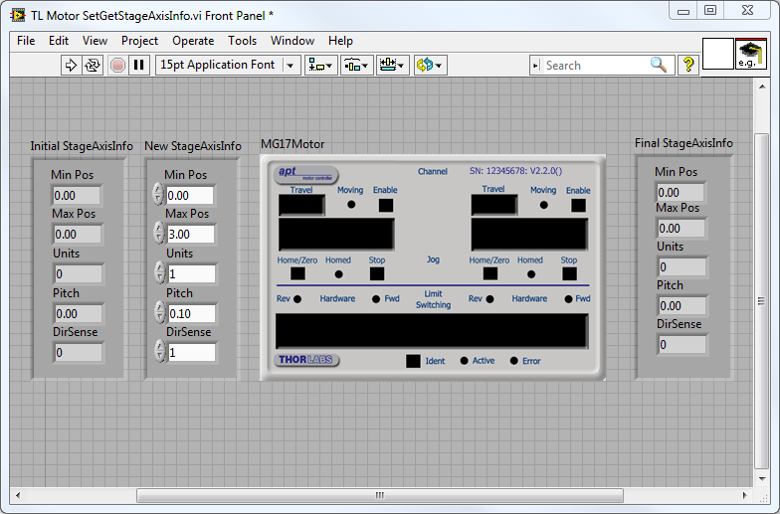Click New StageAxisInfo DirSense value field
Viewport: 780px width, 514px height.
tap(192, 352)
